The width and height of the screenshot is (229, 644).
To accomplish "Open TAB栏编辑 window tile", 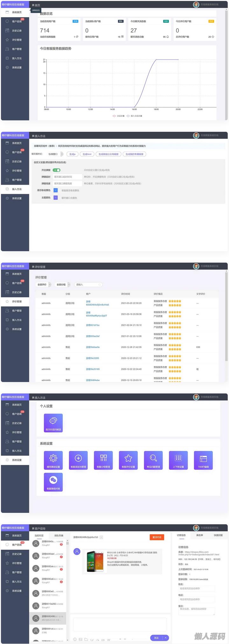I will [x=203, y=460].
